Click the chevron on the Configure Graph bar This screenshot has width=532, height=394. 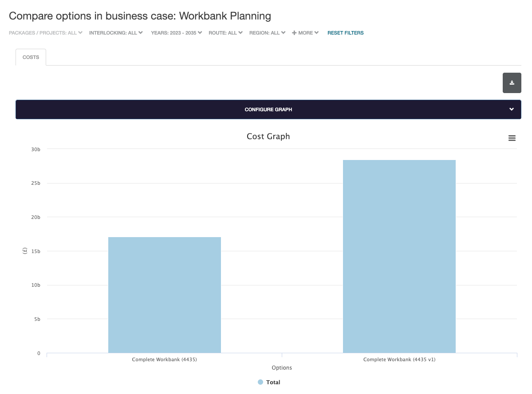coord(512,109)
